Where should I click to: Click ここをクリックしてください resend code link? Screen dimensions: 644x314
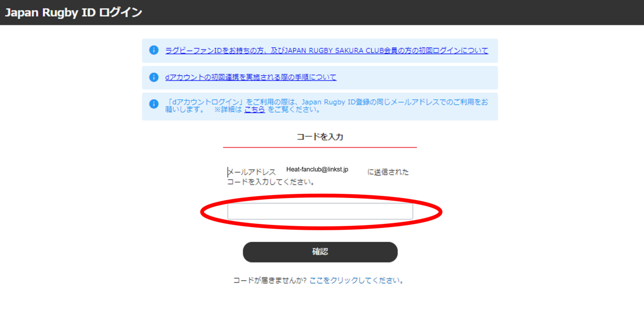[356, 280]
